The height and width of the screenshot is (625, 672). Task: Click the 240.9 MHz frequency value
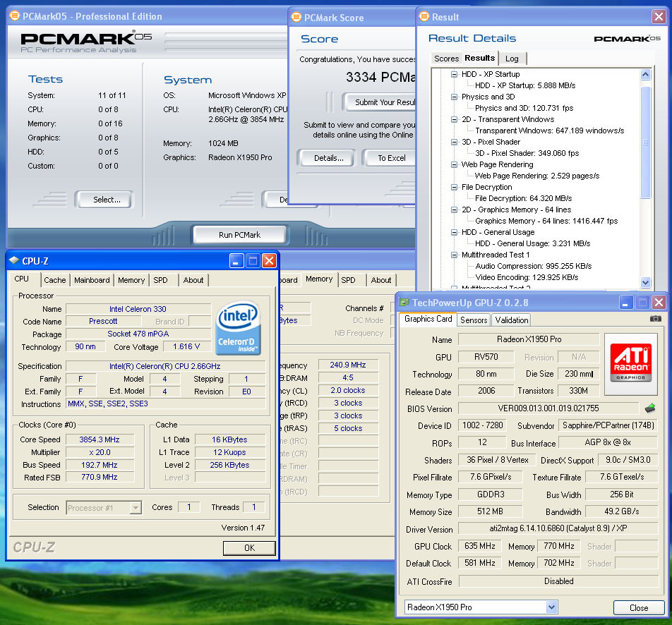[x=348, y=365]
